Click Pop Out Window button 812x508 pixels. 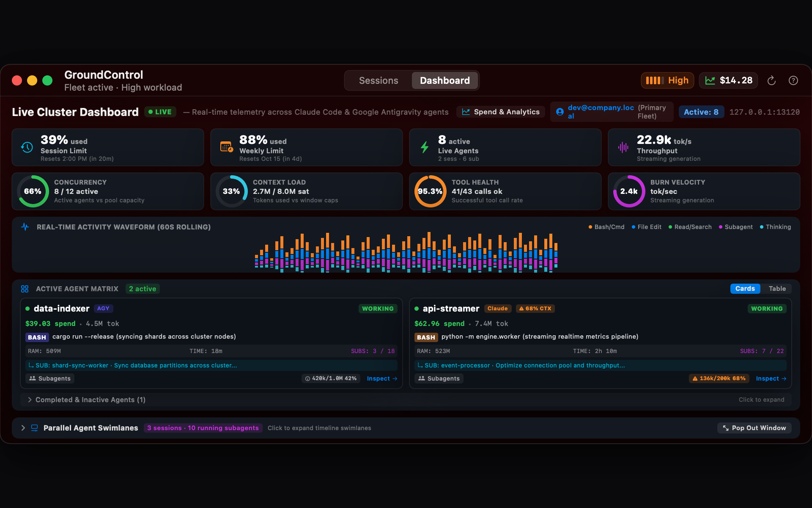coord(754,428)
